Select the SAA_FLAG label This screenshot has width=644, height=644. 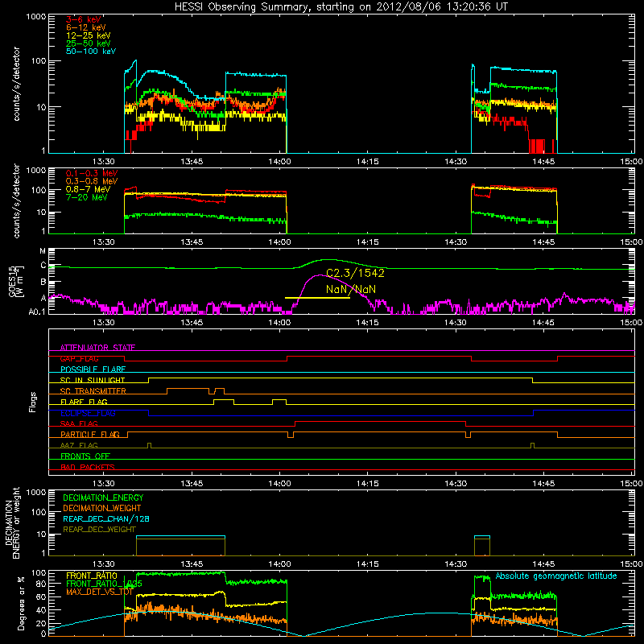point(79,423)
